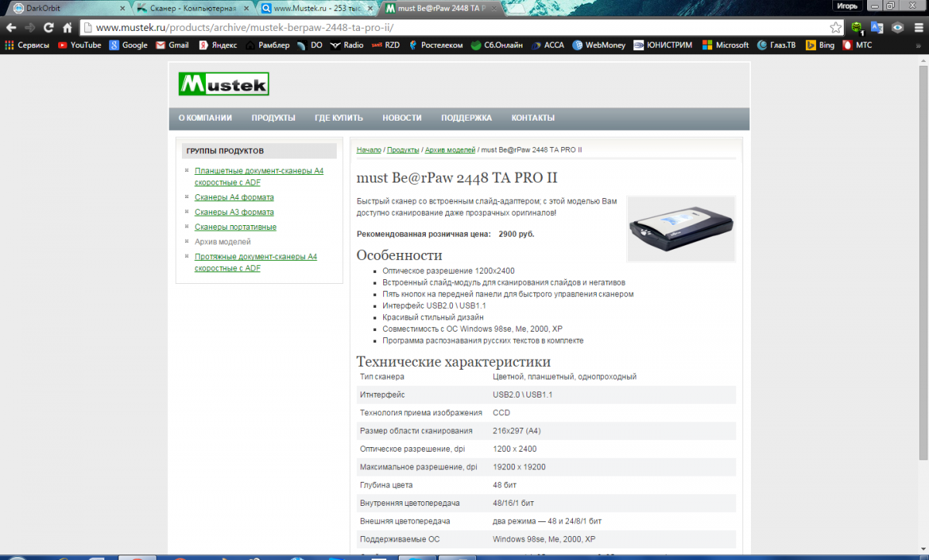Click the eye extension icon
This screenshot has height=560, width=929.
coord(897,27)
